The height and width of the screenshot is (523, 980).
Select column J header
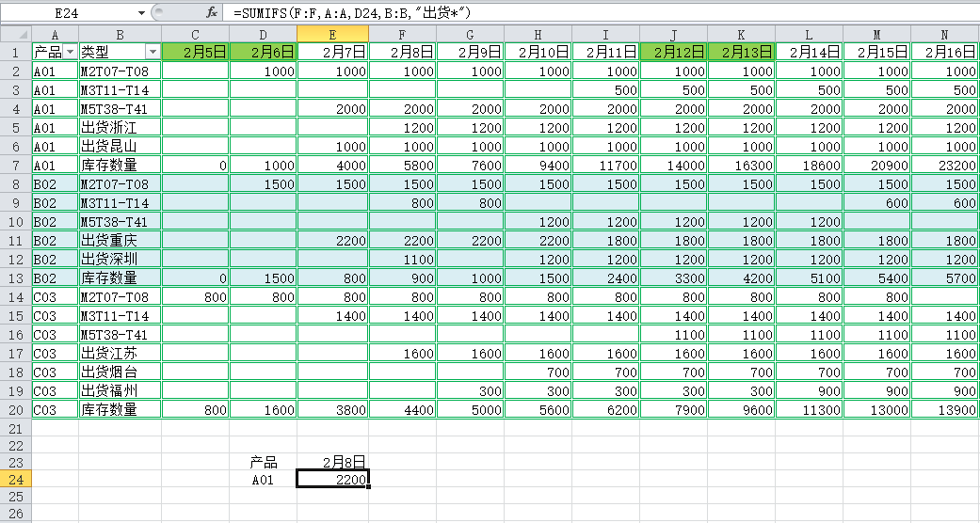coord(674,34)
